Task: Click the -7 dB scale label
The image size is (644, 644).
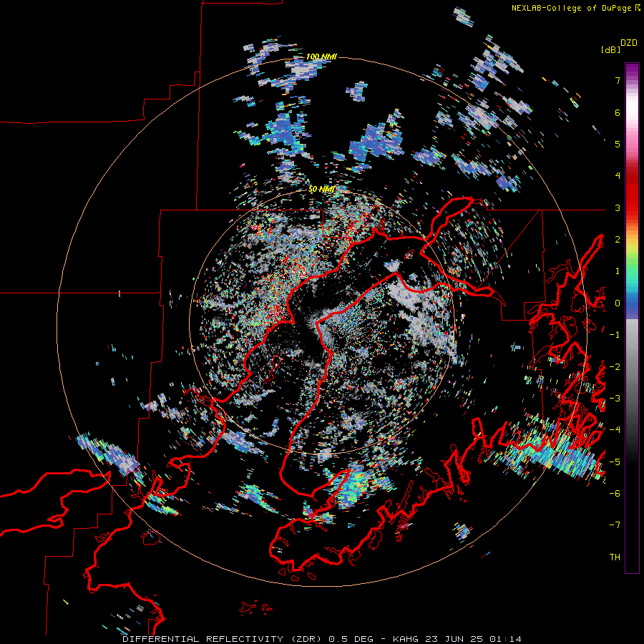Action: click(615, 525)
